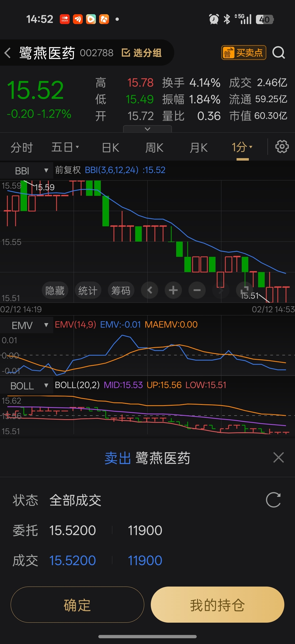Viewport: 295px width, 644px height.
Task: Tap the 成交 quantity 11900 in blue
Action: coord(145,561)
